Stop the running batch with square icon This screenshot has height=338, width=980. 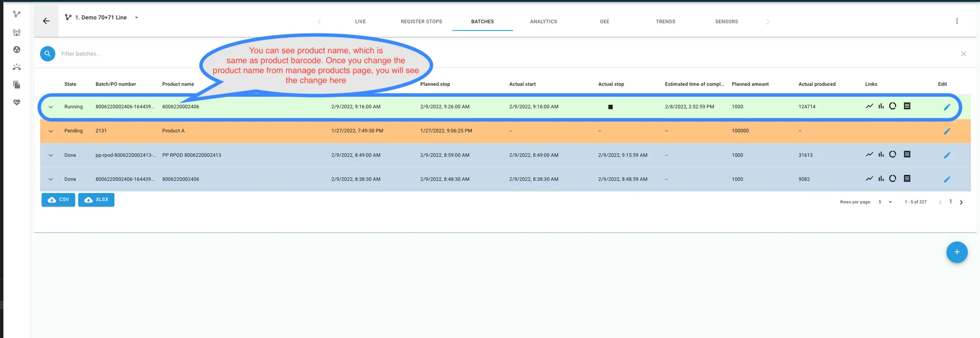[610, 107]
